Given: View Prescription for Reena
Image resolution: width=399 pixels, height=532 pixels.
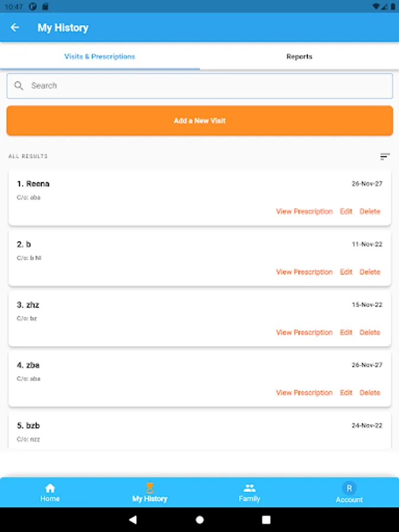Looking at the screenshot, I should [x=304, y=212].
